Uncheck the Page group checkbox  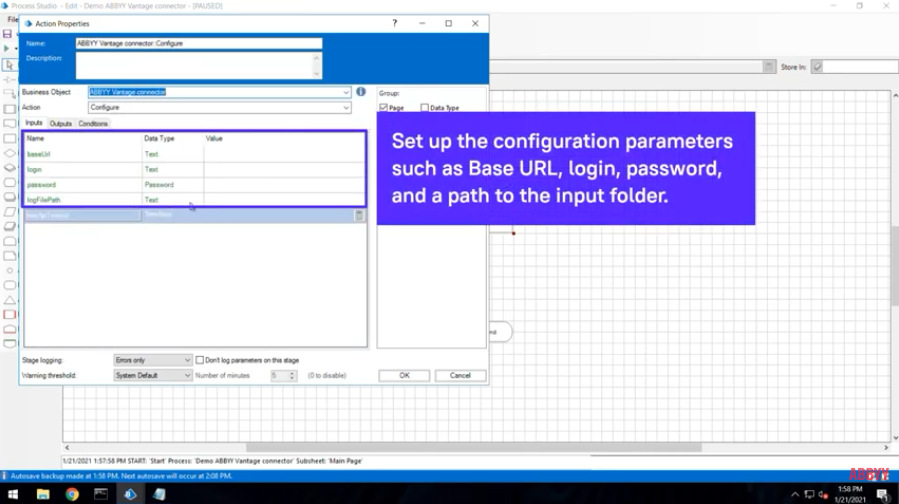pyautogui.click(x=384, y=108)
